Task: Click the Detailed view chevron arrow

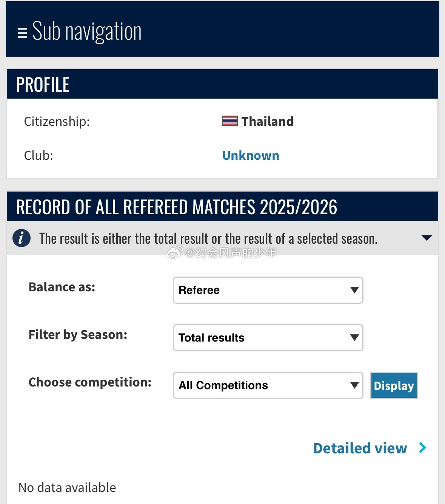Action: pos(423,448)
